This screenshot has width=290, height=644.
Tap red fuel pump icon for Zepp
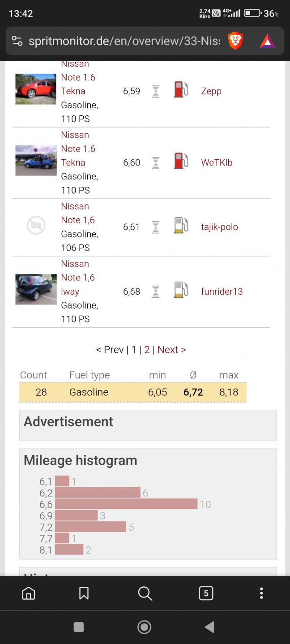pyautogui.click(x=181, y=89)
